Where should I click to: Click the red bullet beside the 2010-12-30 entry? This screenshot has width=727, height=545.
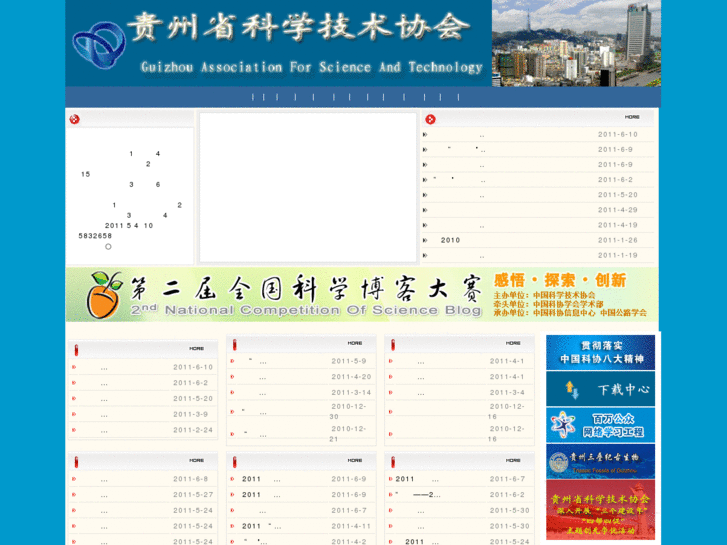(x=232, y=411)
